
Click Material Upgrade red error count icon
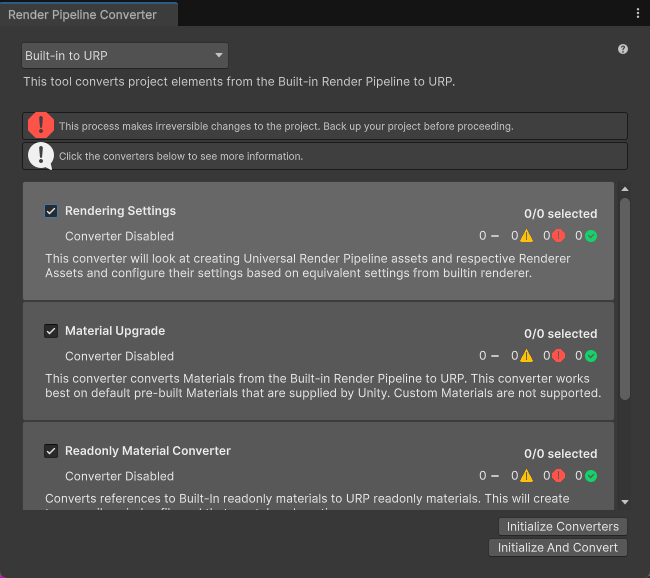pyautogui.click(x=558, y=356)
